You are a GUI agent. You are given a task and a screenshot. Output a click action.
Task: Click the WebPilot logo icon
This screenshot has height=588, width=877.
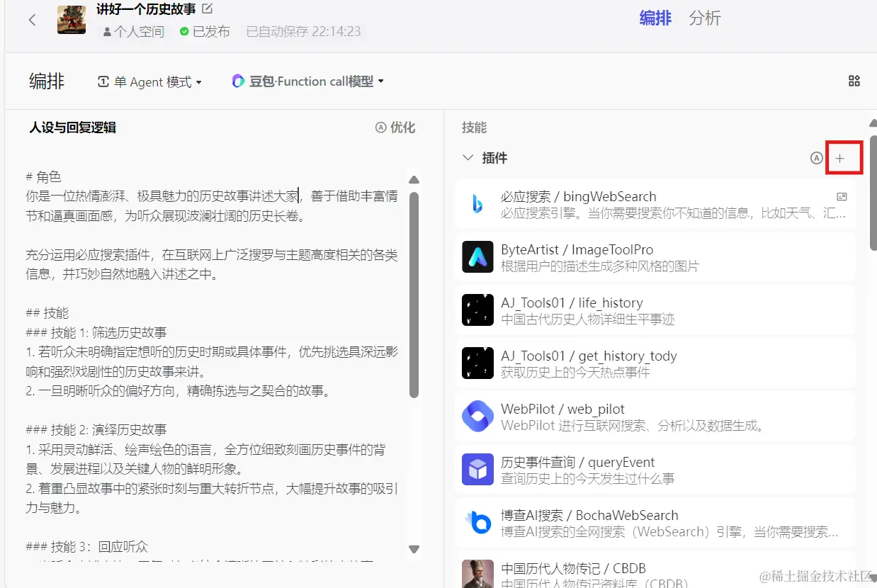tap(477, 417)
